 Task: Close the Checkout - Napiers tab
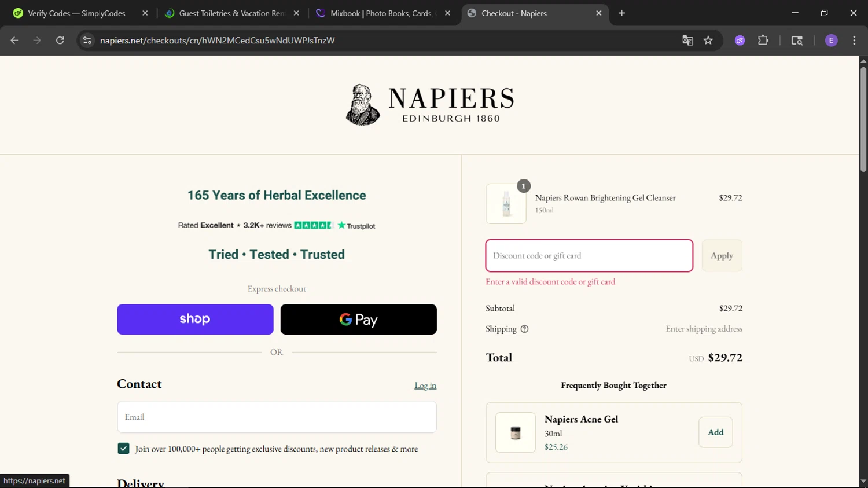[599, 13]
